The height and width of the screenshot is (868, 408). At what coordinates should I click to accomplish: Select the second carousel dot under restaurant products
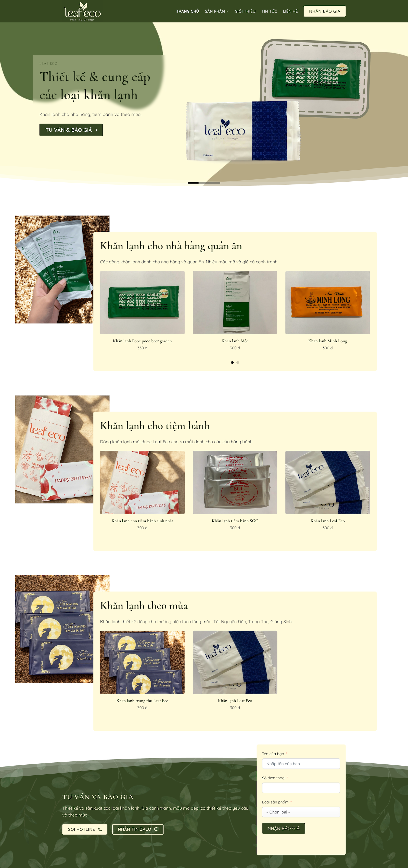[238, 362]
